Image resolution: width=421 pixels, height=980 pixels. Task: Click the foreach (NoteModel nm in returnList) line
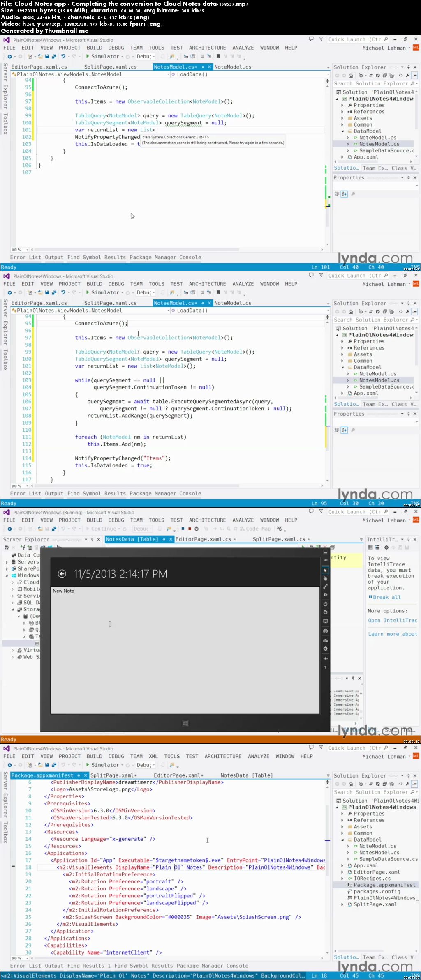click(130, 437)
